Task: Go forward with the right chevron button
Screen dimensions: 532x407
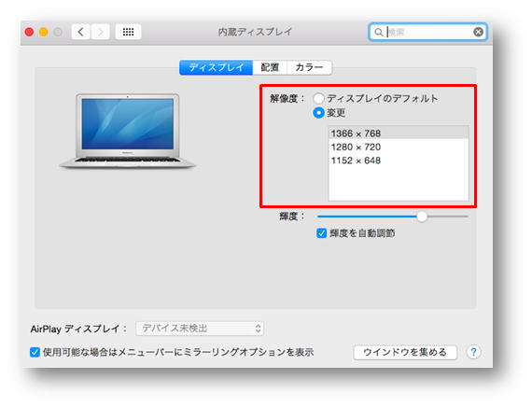Action: pyautogui.click(x=101, y=32)
